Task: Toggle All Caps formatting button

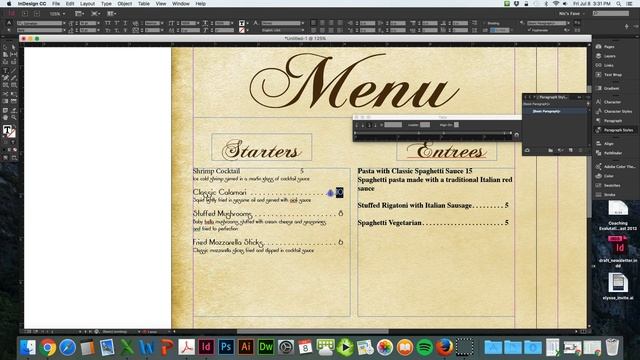Action: [108, 23]
